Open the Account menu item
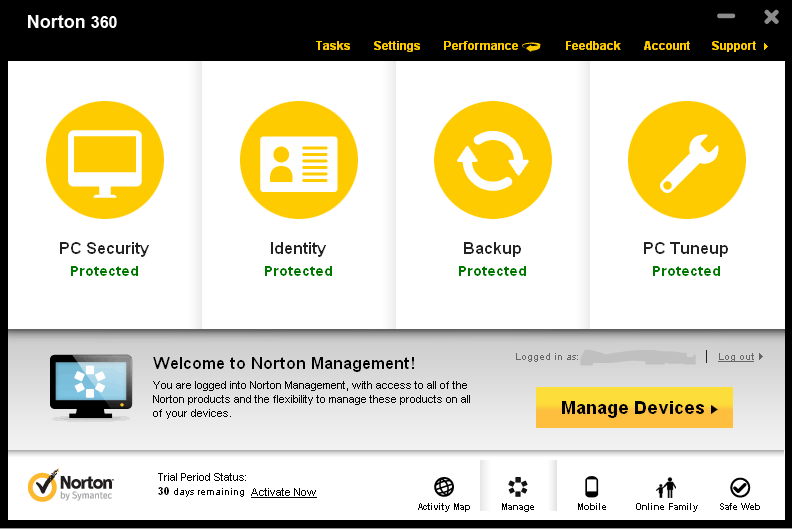Screen dimensions: 792x529 pyautogui.click(x=667, y=46)
